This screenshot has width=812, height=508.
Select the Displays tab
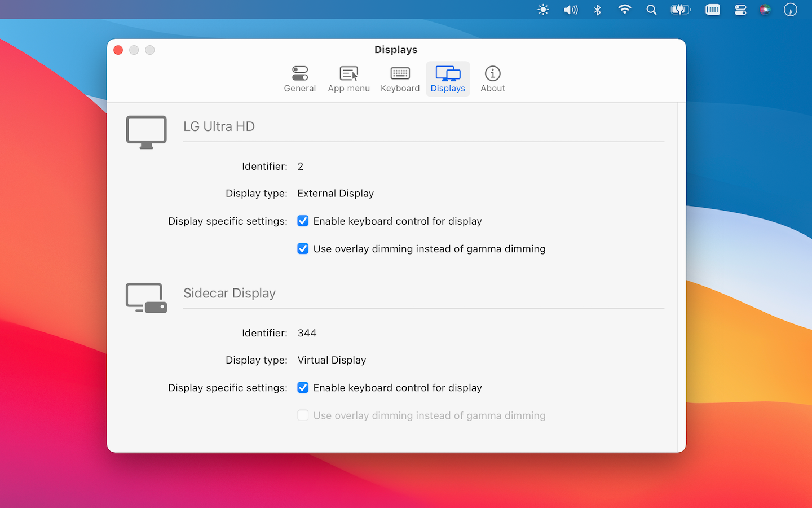click(448, 79)
